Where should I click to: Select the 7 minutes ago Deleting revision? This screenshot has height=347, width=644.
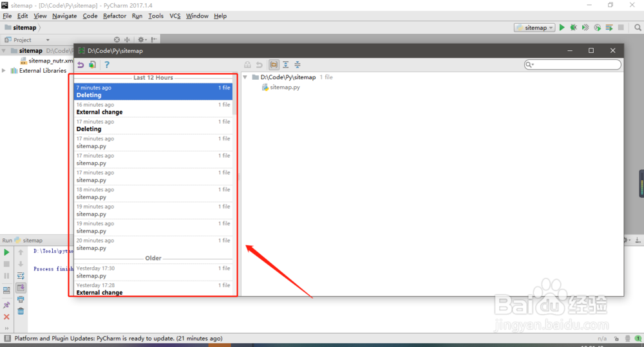tap(153, 91)
